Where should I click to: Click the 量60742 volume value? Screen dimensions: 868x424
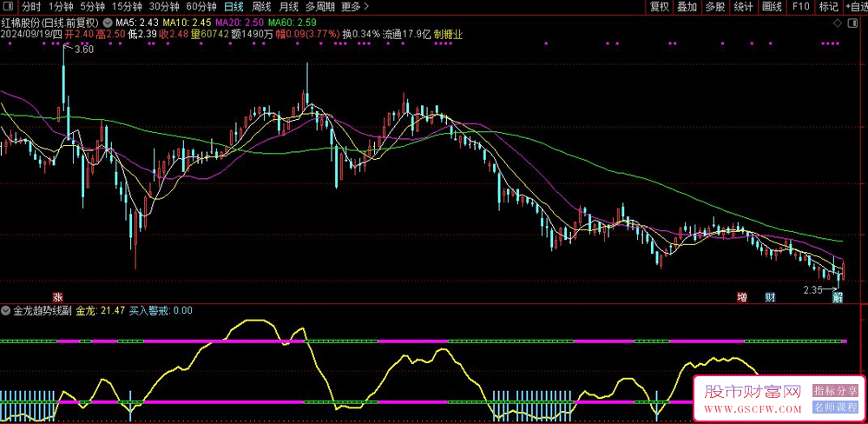[210, 35]
